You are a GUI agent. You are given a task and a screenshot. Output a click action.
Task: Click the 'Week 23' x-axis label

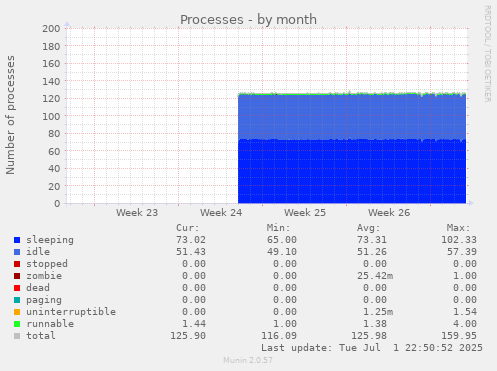137,213
